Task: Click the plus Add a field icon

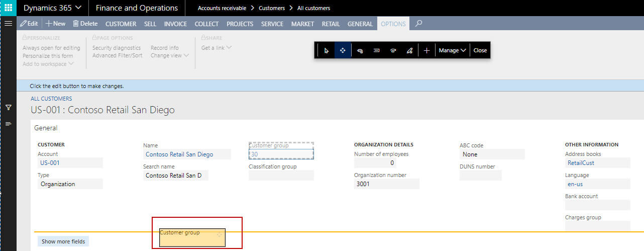Action: (426, 50)
